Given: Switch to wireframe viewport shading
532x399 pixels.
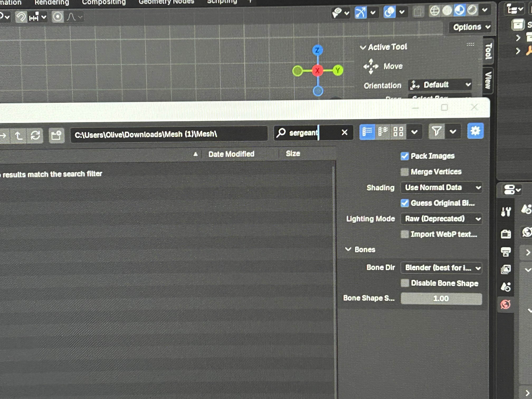Looking at the screenshot, I should point(435,11).
